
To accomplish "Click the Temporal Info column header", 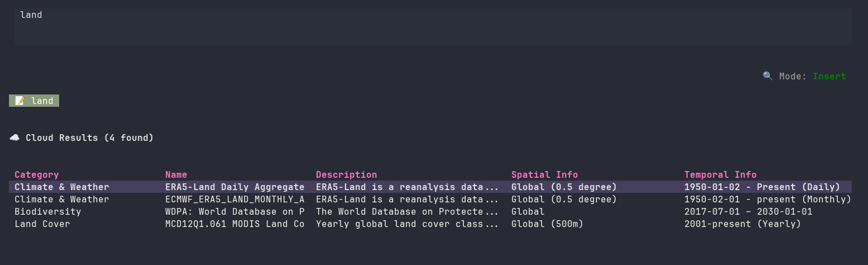I will tap(720, 174).
